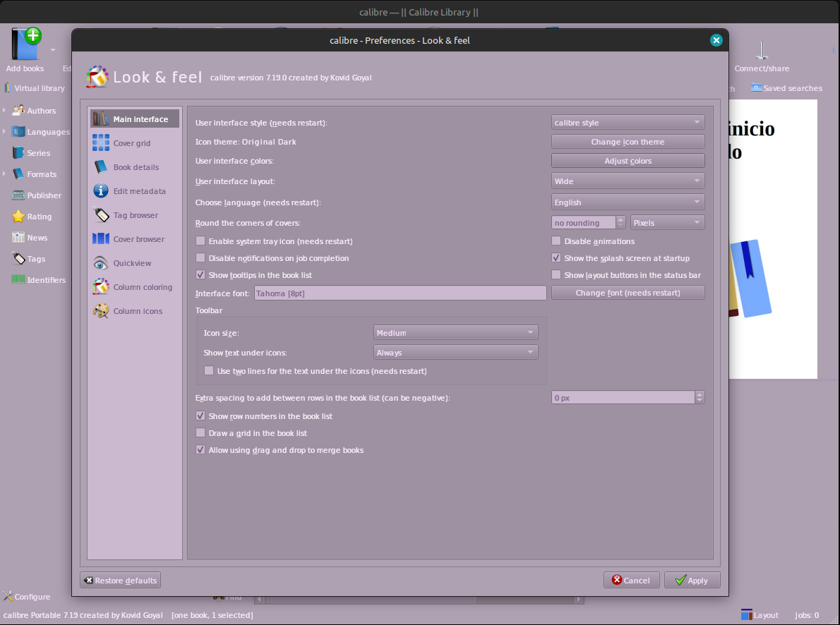The width and height of the screenshot is (840, 625).
Task: Click the Change icon theme button
Action: (x=628, y=141)
